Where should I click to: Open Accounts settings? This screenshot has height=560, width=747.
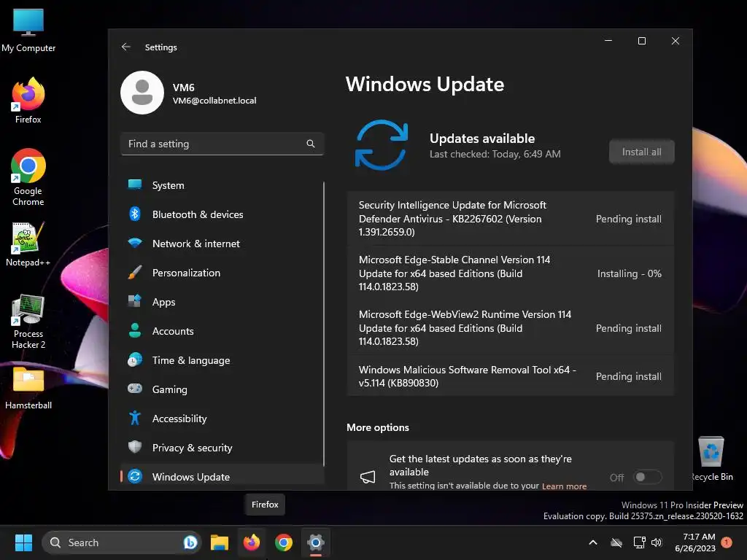pos(222,331)
